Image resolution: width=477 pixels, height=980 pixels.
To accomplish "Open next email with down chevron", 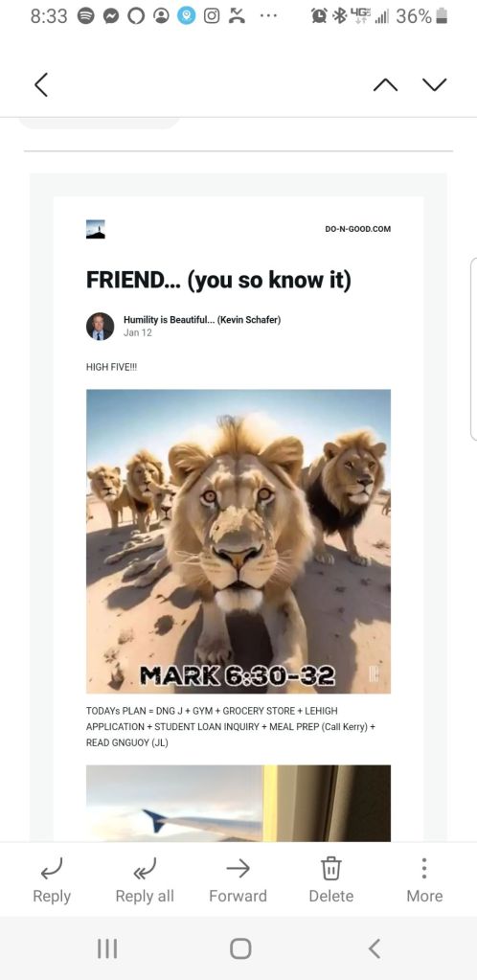I will point(435,84).
